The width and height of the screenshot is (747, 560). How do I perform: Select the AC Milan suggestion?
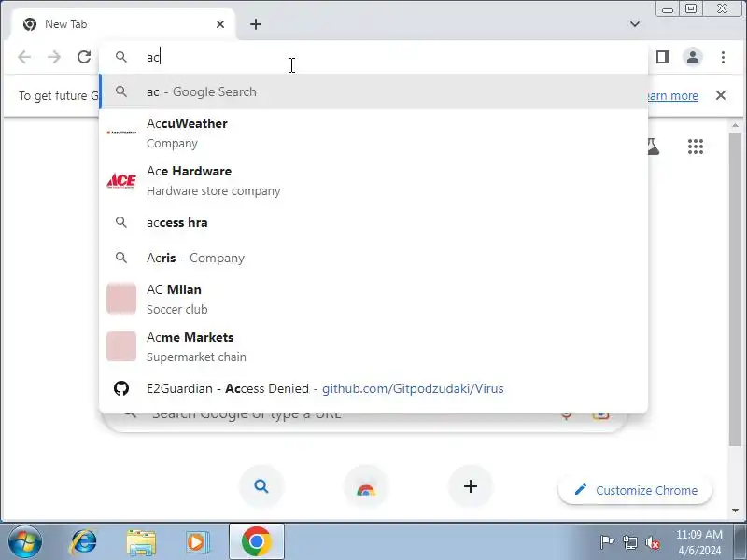[373, 299]
